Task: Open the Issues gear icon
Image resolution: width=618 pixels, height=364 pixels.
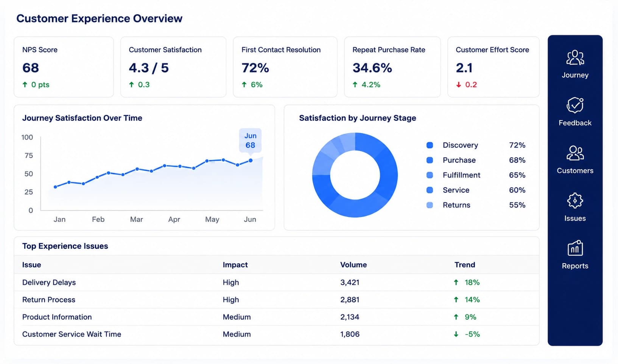Action: point(575,201)
